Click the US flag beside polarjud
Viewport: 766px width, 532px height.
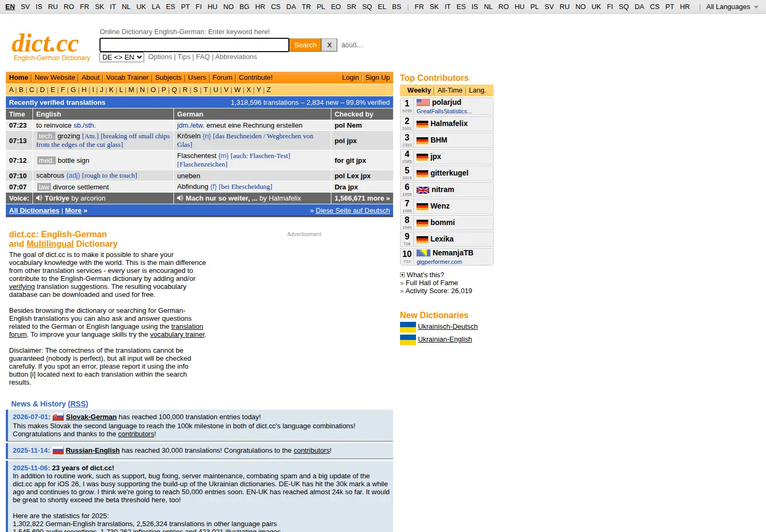[423, 102]
